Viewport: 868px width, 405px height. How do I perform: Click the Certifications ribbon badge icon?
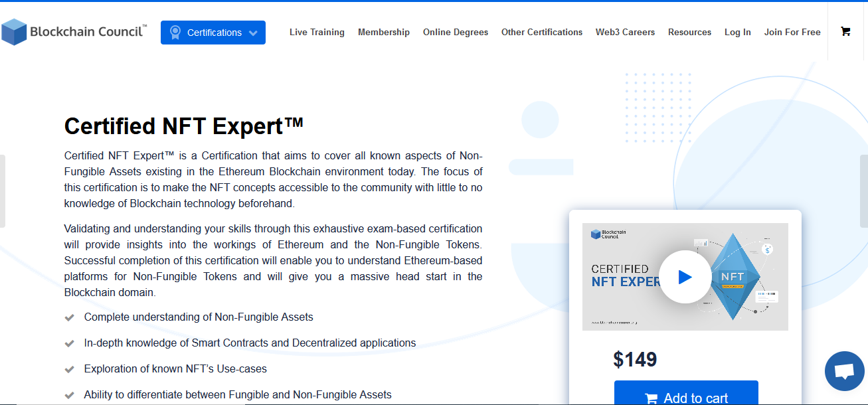pyautogui.click(x=175, y=32)
